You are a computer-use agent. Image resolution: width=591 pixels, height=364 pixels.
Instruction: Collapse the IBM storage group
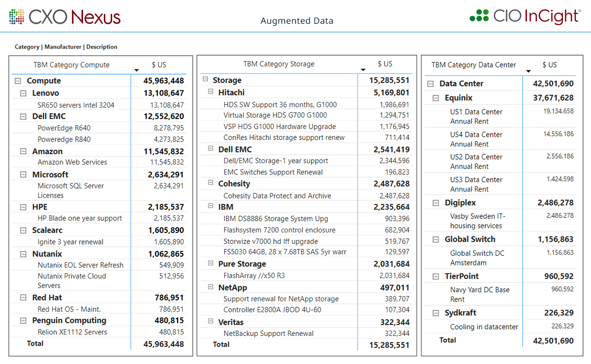pos(210,206)
